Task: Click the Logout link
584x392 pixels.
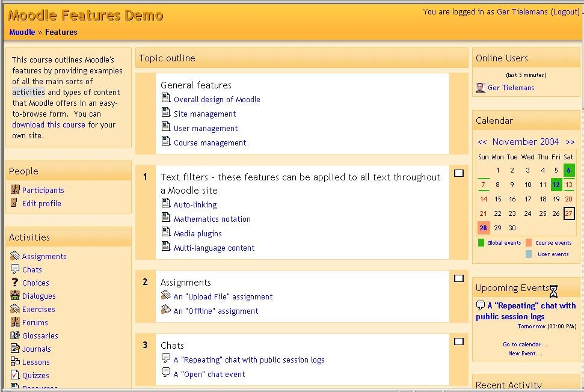Action: point(565,12)
